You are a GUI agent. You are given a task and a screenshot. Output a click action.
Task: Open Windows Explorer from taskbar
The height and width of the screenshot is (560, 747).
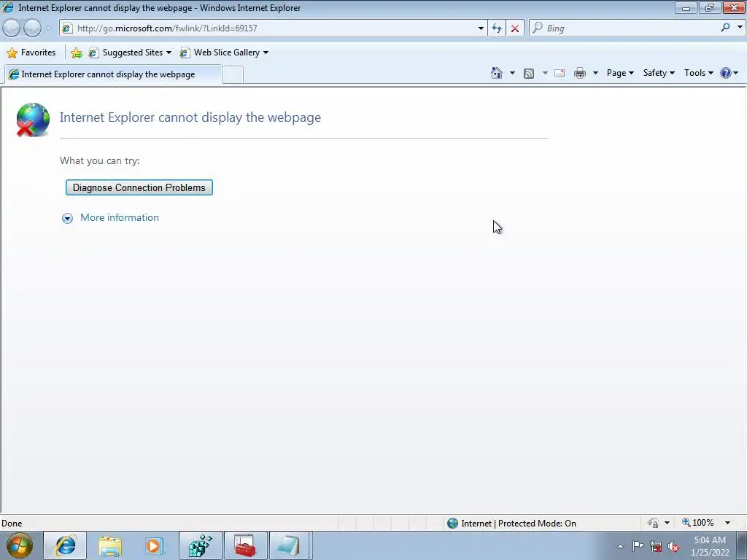110,546
